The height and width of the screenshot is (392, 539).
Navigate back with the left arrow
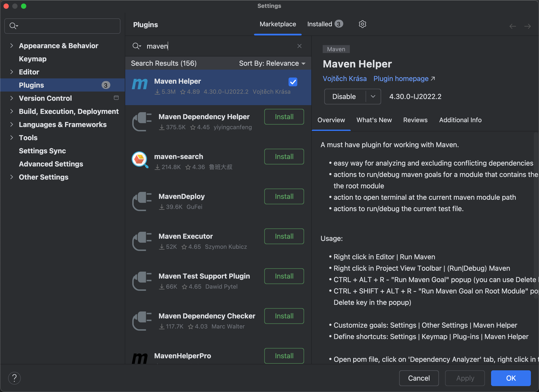(x=513, y=26)
